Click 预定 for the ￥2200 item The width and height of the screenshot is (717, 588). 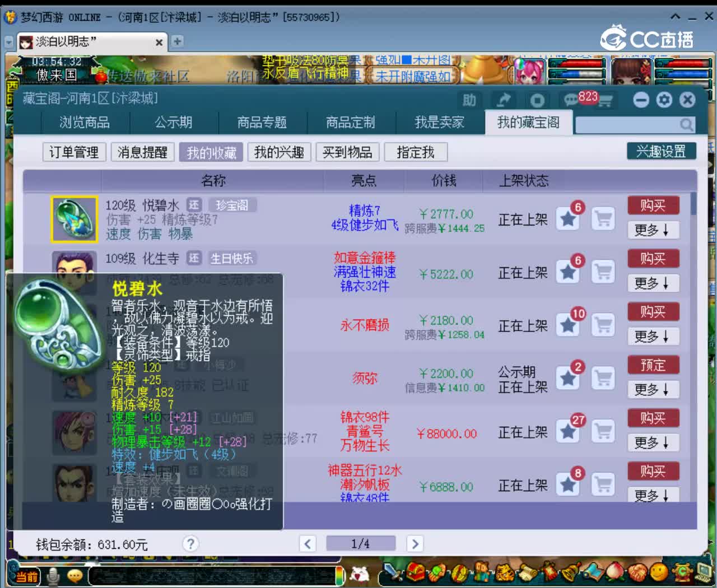(653, 365)
